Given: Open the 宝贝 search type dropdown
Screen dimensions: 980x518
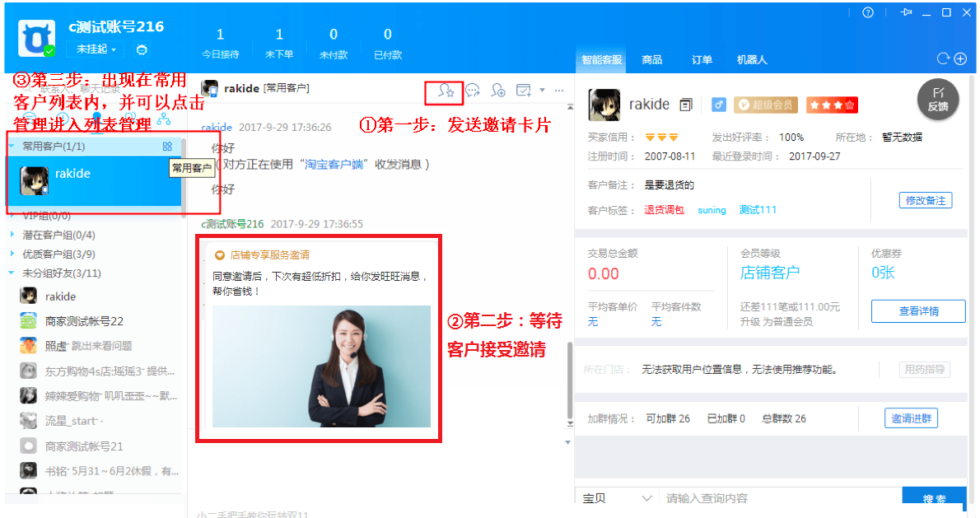Looking at the screenshot, I should [618, 498].
